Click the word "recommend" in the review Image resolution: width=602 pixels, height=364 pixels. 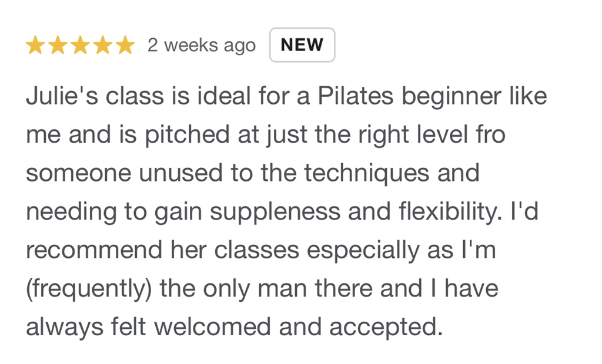[93, 251]
